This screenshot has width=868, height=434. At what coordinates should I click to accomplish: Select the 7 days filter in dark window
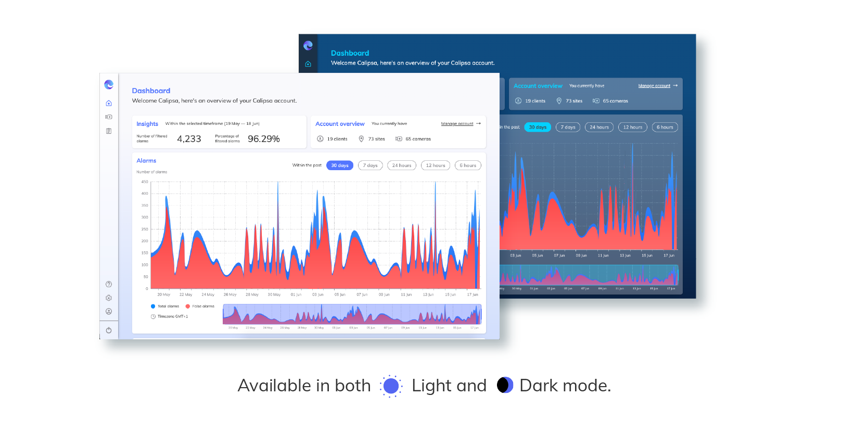[568, 127]
